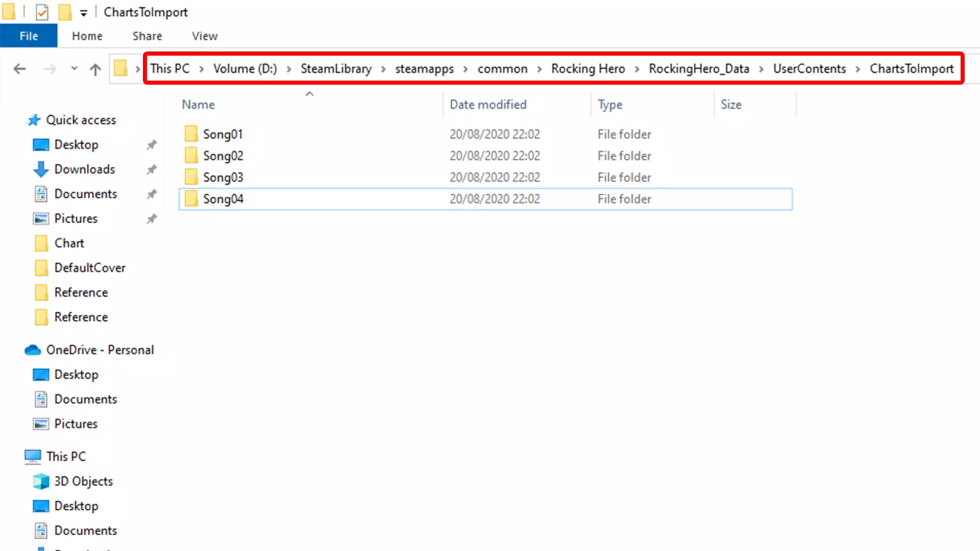Expand Quick Access Toolbar customize dropdown
Image resolution: width=980 pixels, height=551 pixels.
coord(84,13)
